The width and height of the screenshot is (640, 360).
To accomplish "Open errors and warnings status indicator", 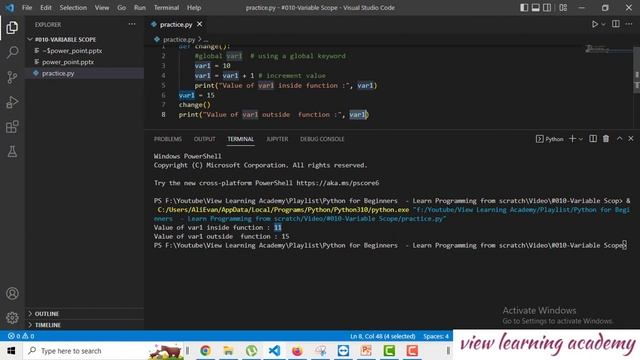I will [21, 336].
